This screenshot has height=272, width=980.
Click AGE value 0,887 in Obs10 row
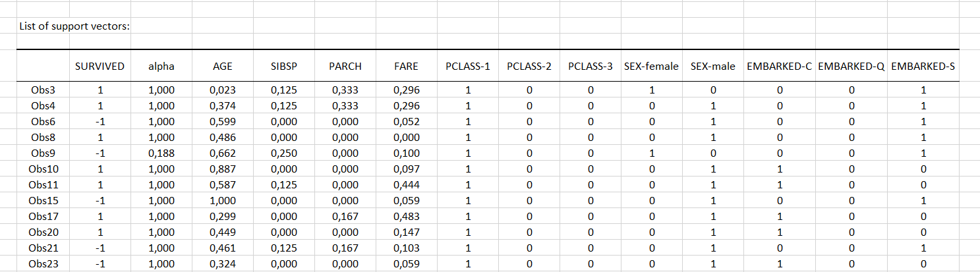tap(223, 169)
